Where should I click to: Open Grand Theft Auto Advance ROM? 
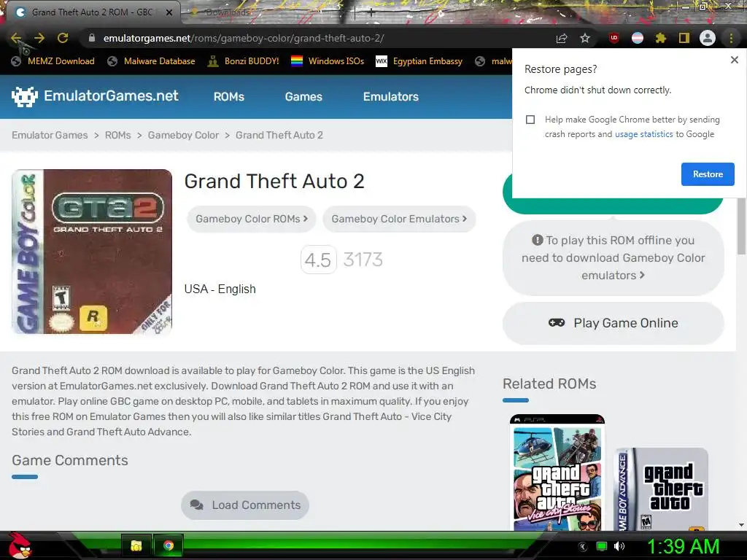point(661,489)
